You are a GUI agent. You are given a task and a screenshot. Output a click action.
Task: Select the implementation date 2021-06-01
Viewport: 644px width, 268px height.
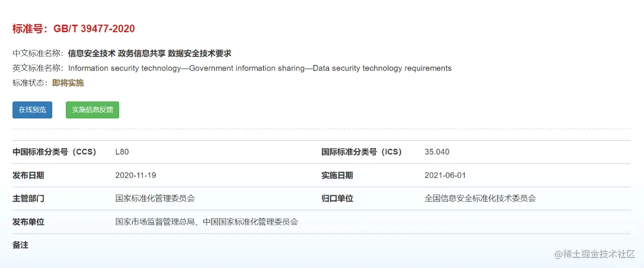(445, 175)
